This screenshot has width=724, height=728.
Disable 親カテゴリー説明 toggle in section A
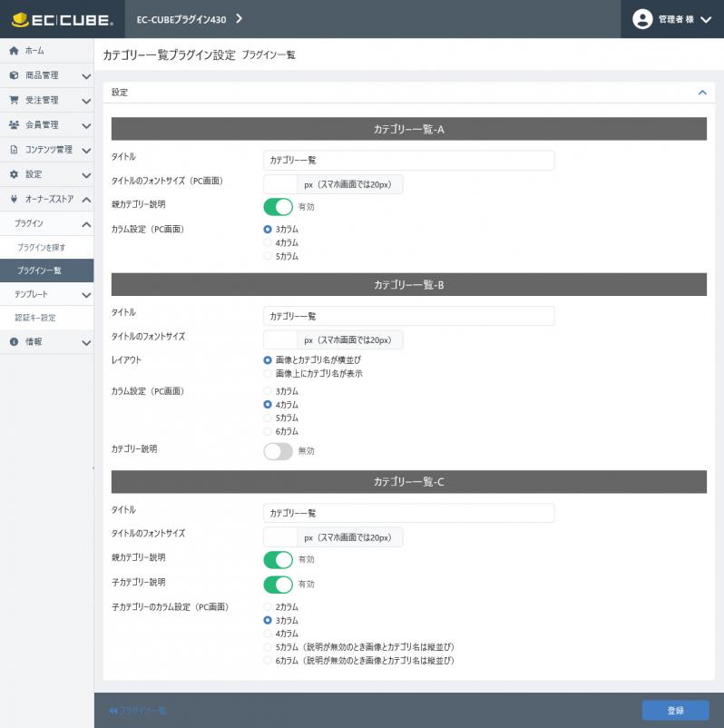coord(278,207)
